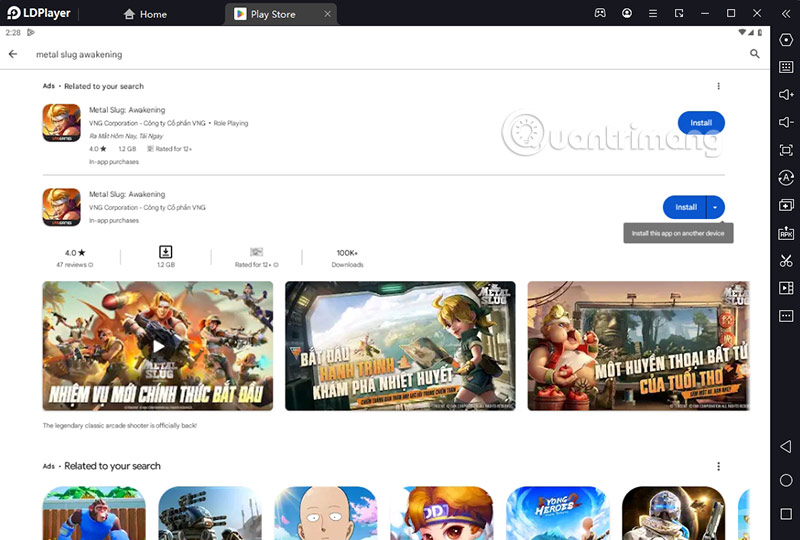Click the title bar mini-window icon

click(x=679, y=14)
